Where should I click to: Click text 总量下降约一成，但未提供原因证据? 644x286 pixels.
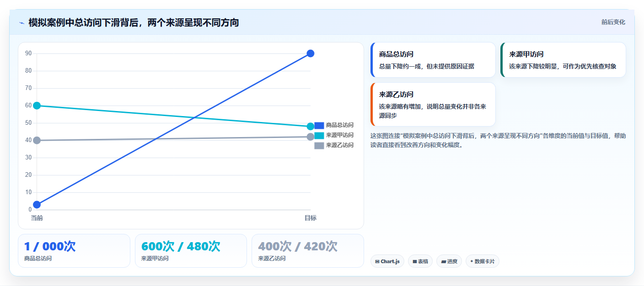pos(427,66)
